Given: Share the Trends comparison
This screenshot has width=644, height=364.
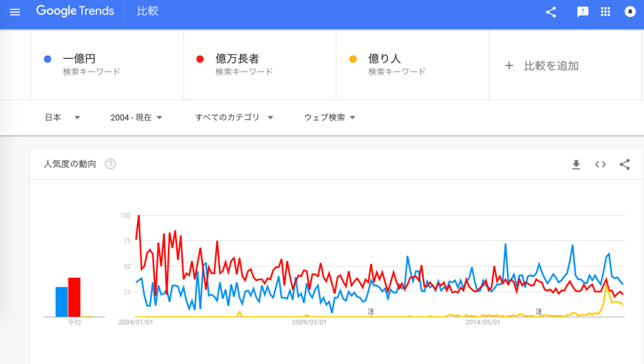Looking at the screenshot, I should point(550,11).
